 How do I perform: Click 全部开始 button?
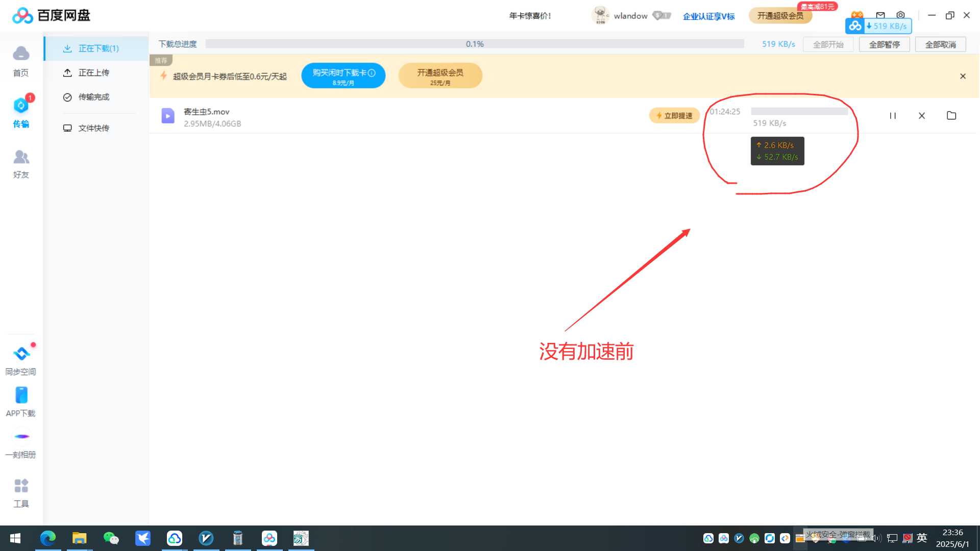(x=828, y=44)
